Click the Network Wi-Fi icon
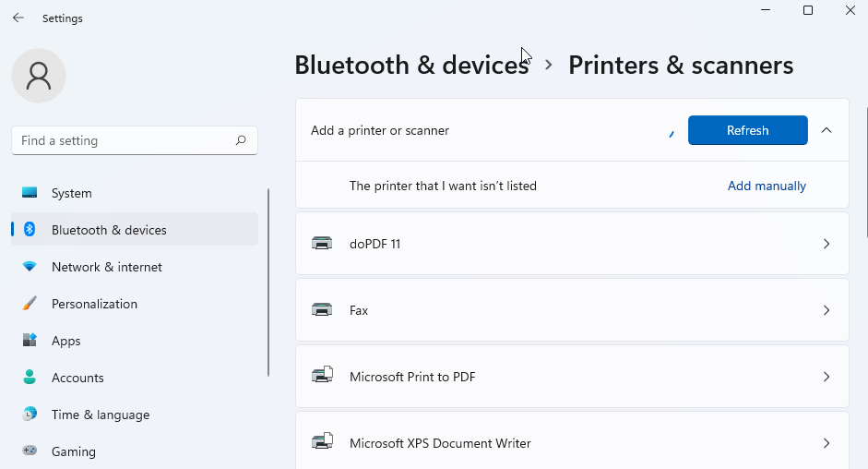 tap(30, 266)
